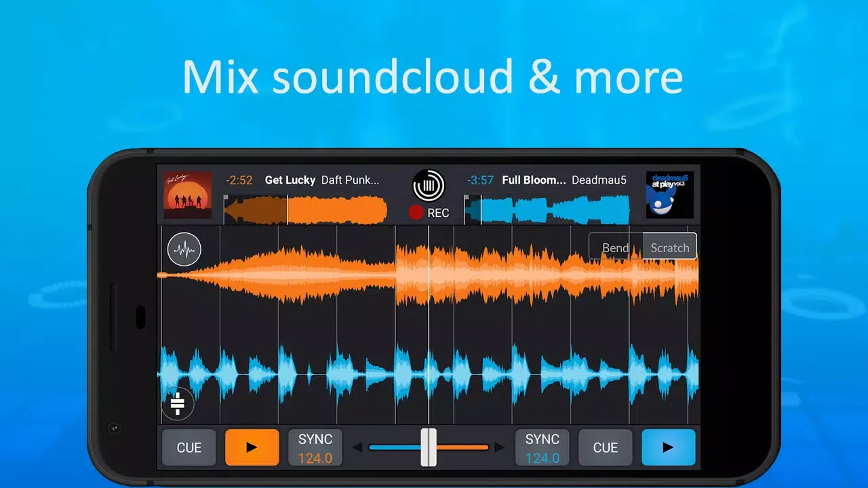Open the waveform view toggle icon
Image resolution: width=868 pixels, height=488 pixels.
(x=184, y=249)
